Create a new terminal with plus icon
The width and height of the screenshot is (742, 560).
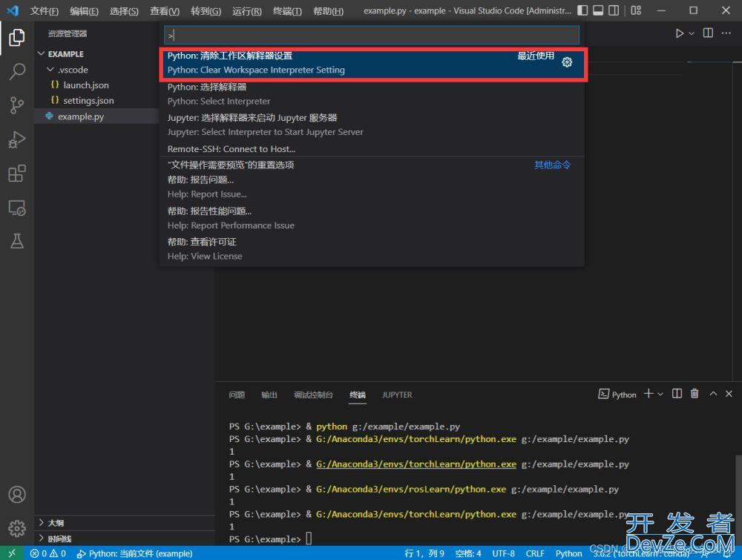649,394
